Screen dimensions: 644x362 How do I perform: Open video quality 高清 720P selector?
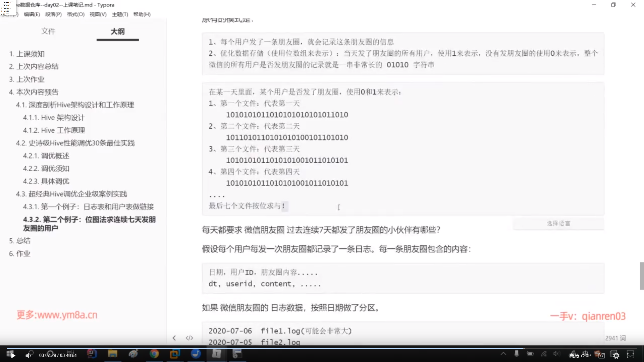pos(580,356)
